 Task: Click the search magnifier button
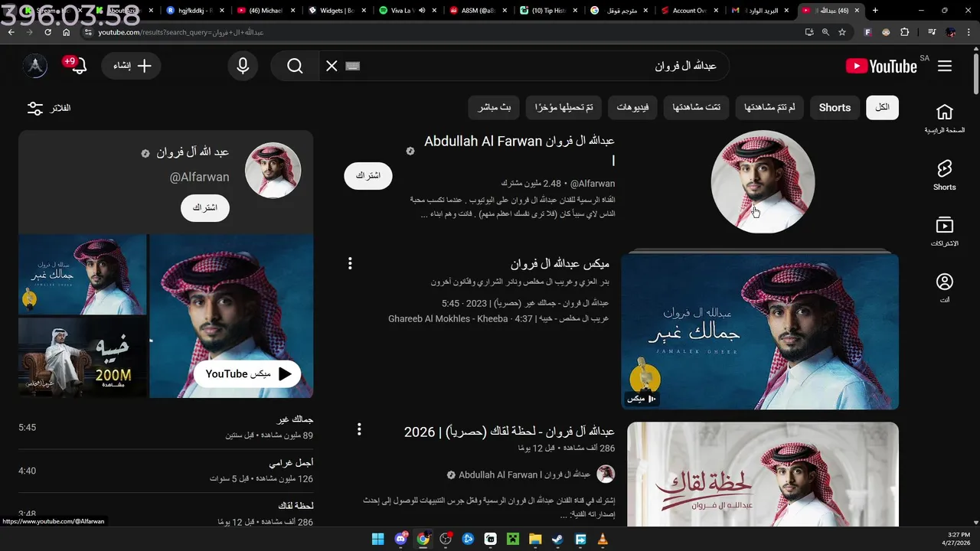point(295,66)
